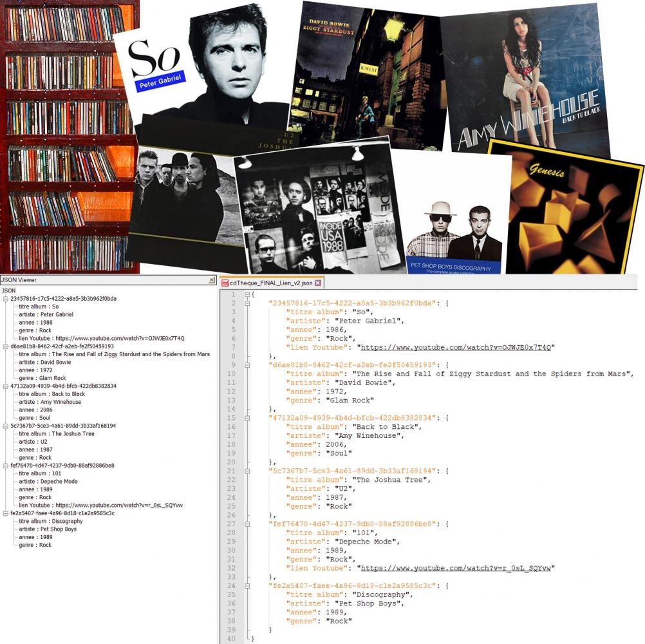
Task: Select tree row 'annee : 1972'
Action: coord(35,370)
